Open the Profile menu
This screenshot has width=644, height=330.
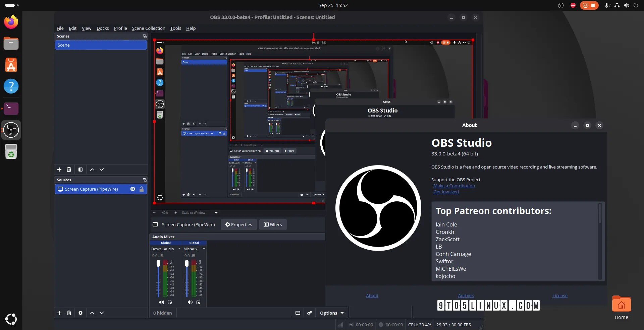pos(120,28)
